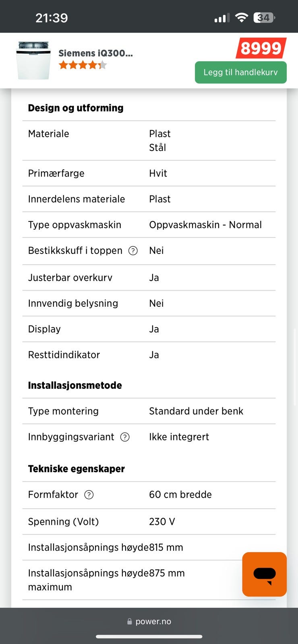Tap the Installasjonsmetode section header
The height and width of the screenshot is (644, 298).
point(75,385)
